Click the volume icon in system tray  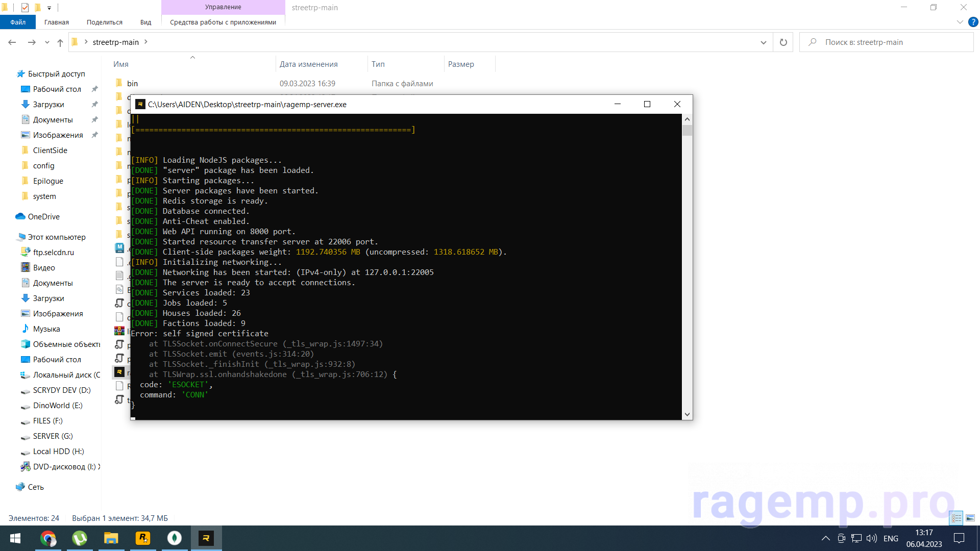click(872, 538)
